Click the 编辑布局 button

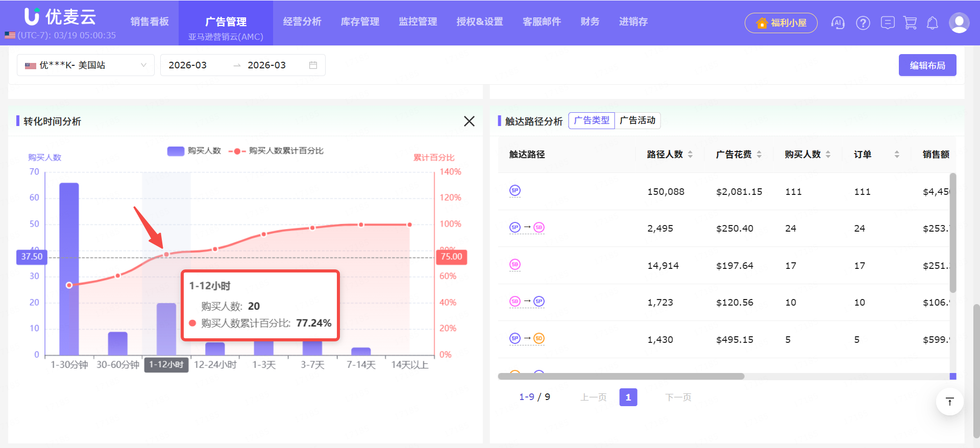[x=927, y=65]
